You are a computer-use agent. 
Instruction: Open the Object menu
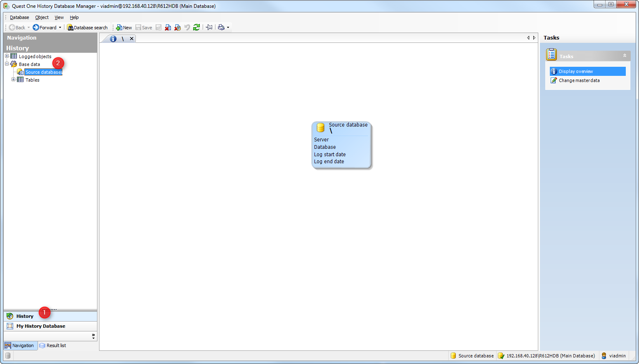click(x=42, y=17)
